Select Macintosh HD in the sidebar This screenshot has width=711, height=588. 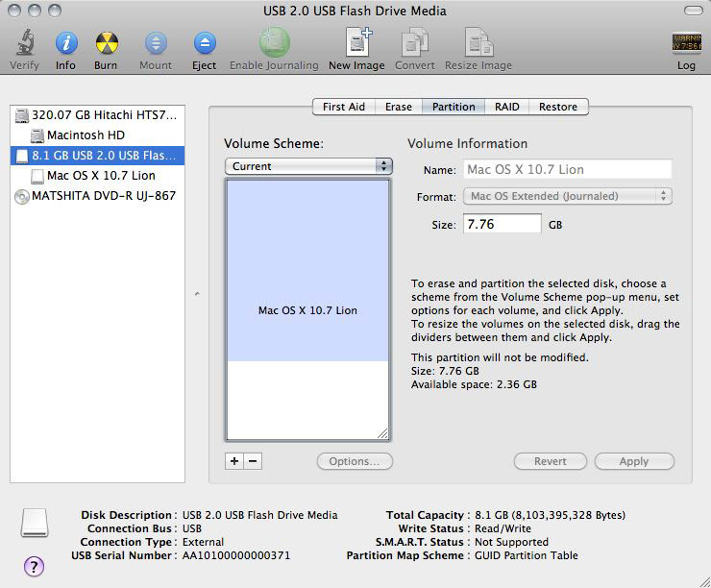(x=97, y=135)
